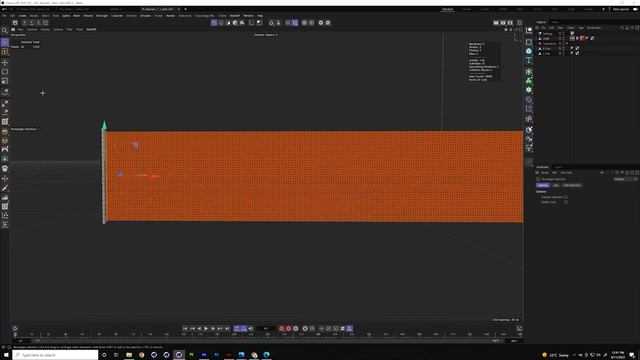640x360 pixels.
Task: Click the Windows taskbar search box
Action: coord(55,355)
